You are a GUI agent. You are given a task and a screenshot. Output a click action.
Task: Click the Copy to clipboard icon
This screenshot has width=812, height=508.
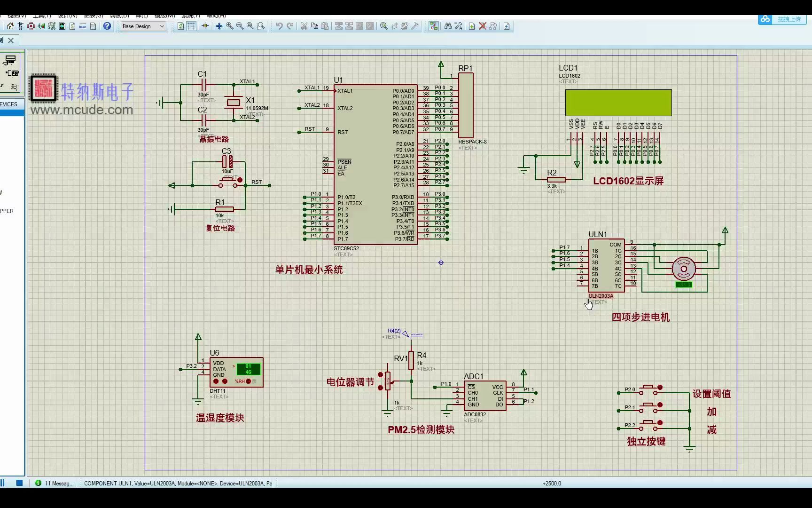point(314,26)
